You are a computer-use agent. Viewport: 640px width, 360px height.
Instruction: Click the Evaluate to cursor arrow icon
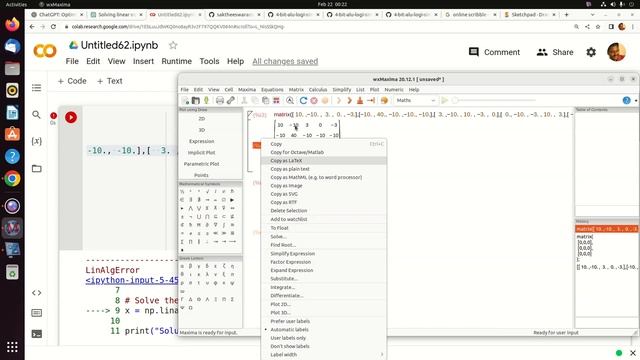tap(371, 100)
